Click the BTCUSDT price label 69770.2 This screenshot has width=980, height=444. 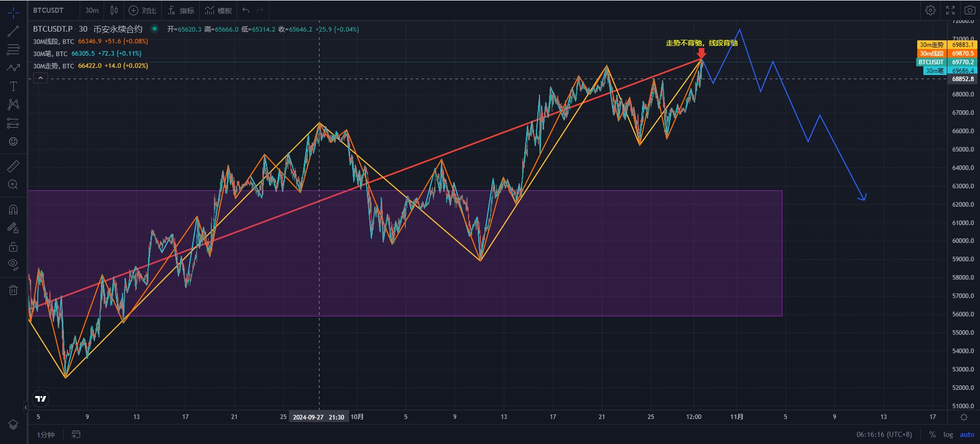(x=947, y=62)
